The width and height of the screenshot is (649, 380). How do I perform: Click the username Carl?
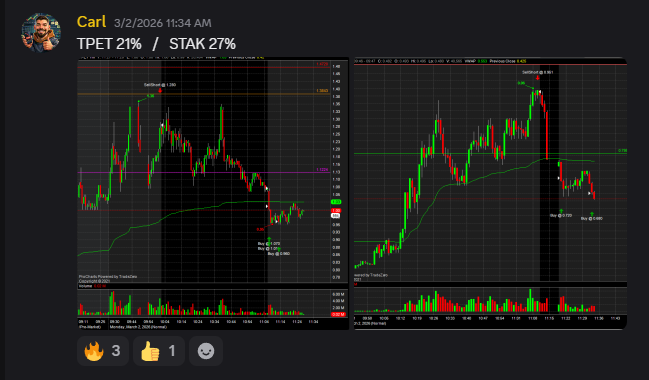click(x=91, y=22)
